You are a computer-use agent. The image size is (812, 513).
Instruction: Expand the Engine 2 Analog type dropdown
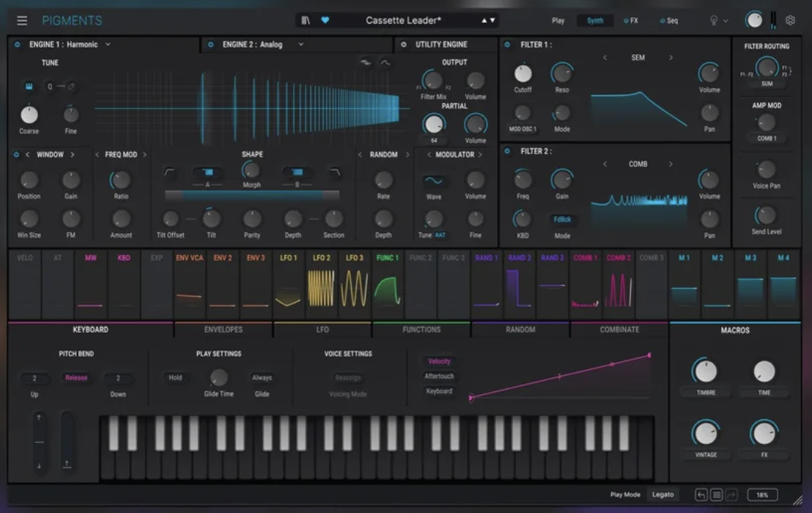click(x=300, y=45)
